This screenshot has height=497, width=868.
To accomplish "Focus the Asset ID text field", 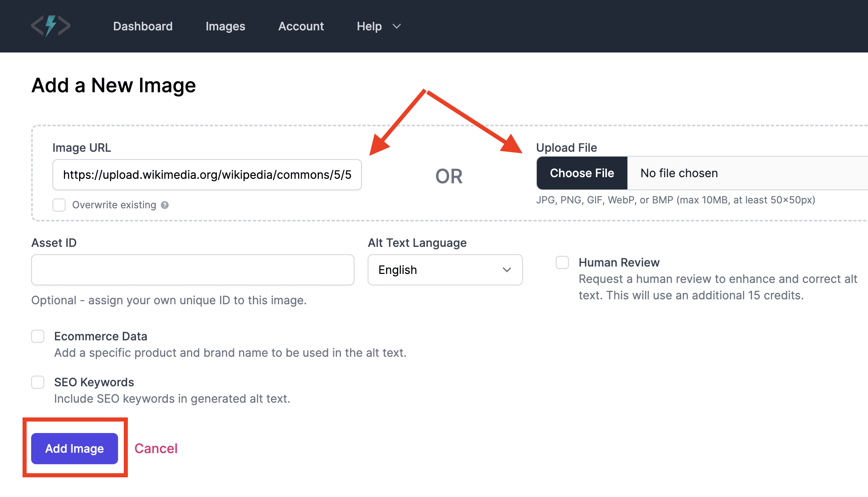I will point(193,270).
